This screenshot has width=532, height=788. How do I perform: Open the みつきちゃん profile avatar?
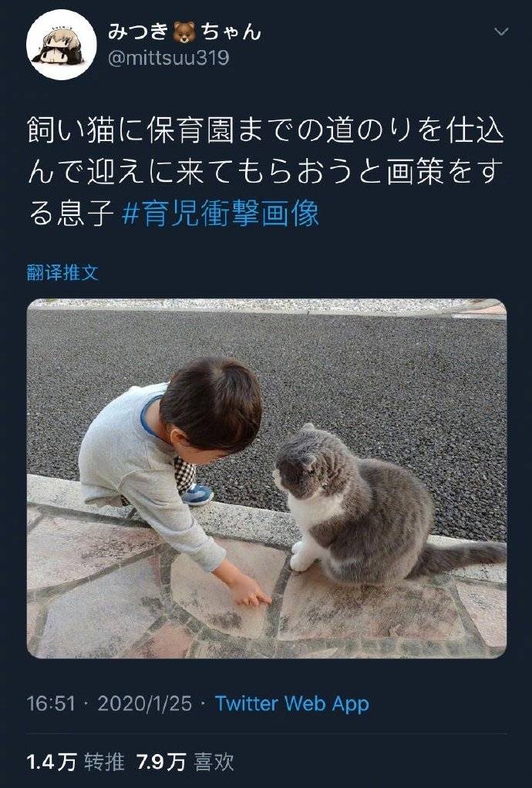click(x=61, y=45)
